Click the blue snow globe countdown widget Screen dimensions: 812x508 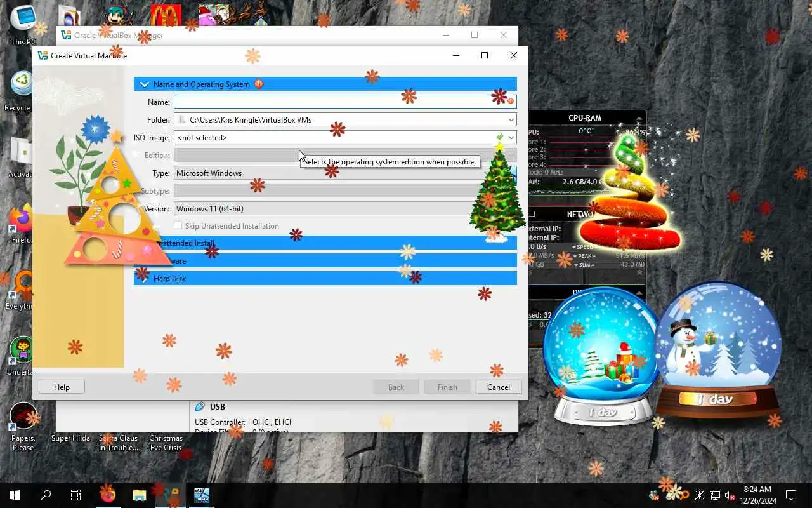(x=601, y=356)
